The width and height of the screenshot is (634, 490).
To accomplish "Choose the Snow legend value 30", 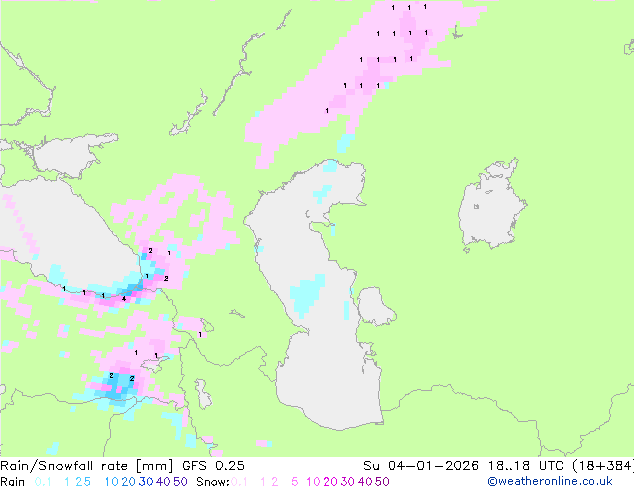I will click(348, 482).
